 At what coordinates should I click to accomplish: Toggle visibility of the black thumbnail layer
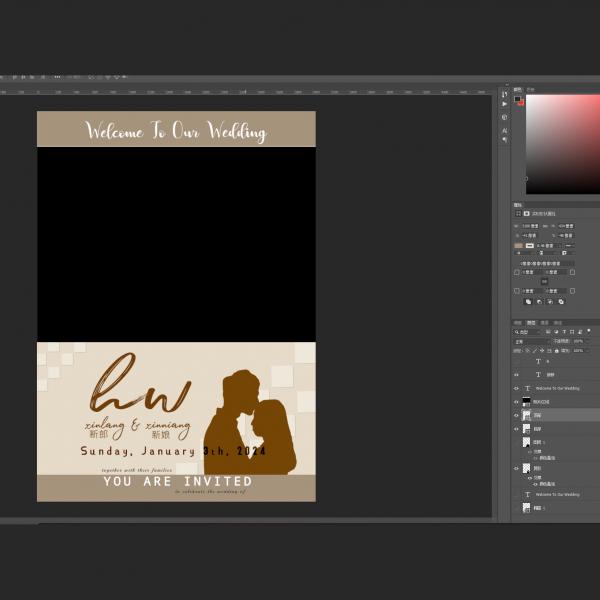[x=516, y=401]
